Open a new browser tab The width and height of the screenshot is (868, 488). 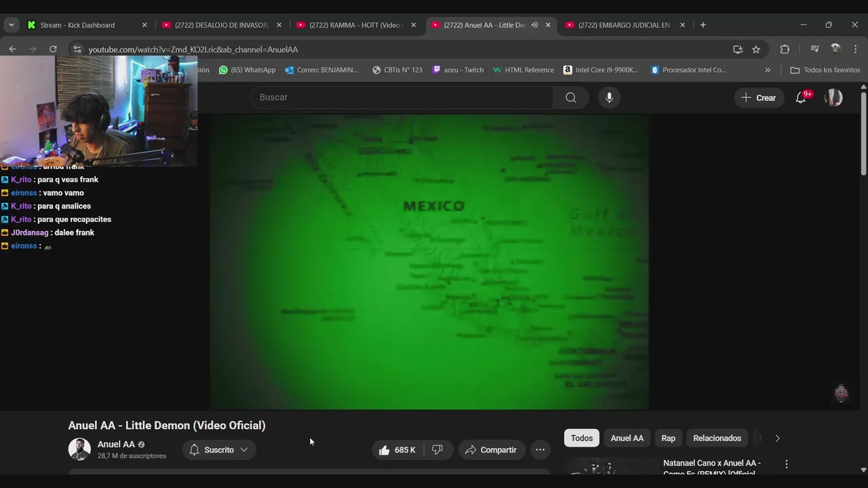pos(703,25)
